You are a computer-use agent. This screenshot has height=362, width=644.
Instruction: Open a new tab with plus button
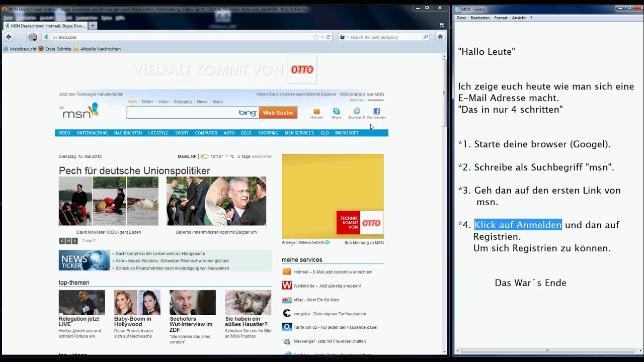coord(93,26)
